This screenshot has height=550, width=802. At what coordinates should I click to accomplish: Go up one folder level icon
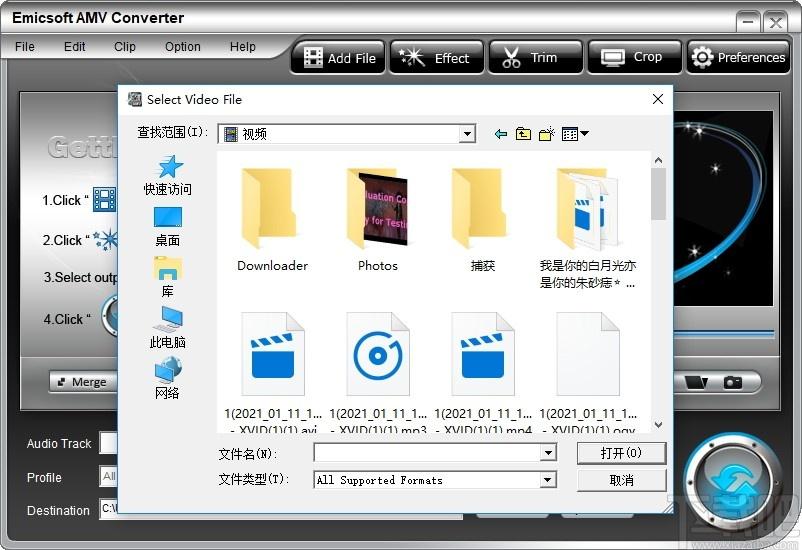(523, 134)
